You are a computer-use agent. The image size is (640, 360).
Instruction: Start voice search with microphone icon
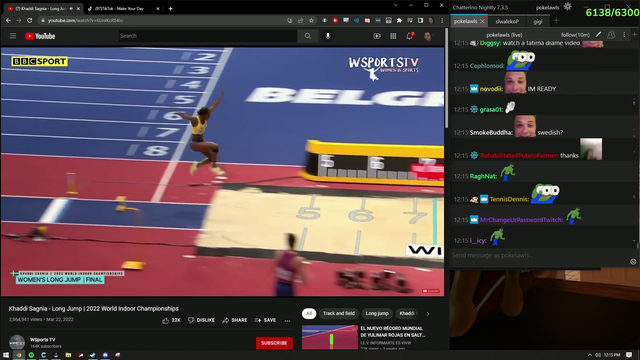(327, 36)
